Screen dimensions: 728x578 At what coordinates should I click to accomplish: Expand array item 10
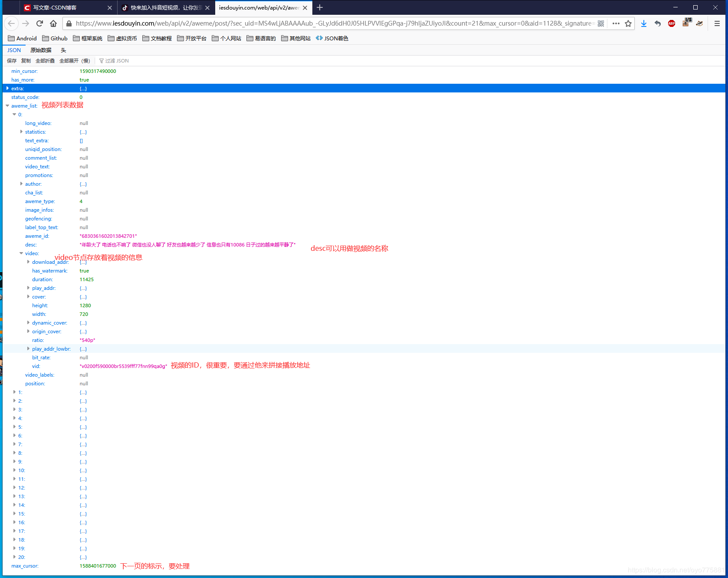pos(14,470)
